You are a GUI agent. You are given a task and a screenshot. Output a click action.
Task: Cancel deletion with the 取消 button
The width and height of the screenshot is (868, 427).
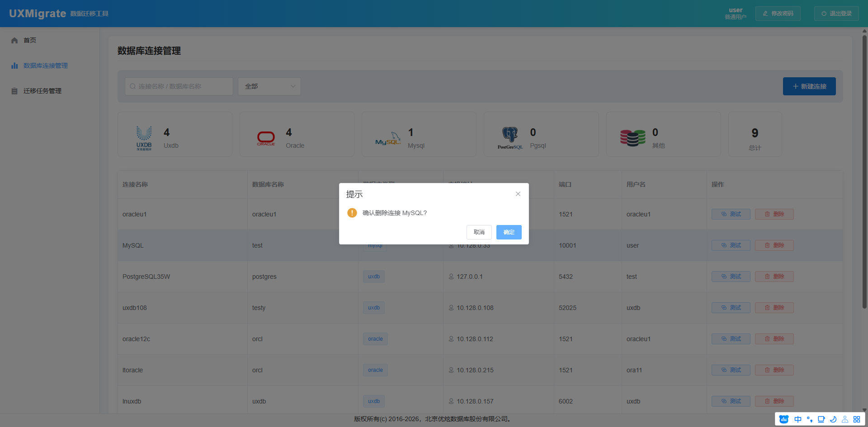pos(479,232)
